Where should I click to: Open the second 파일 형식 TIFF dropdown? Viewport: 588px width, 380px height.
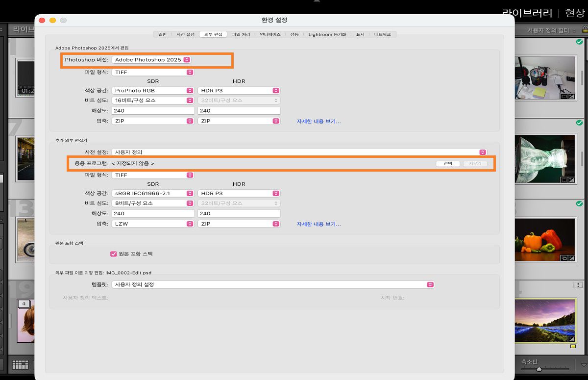coord(153,175)
